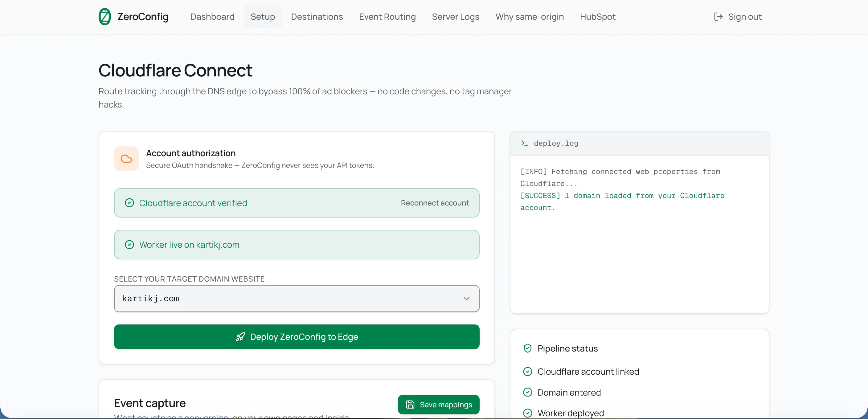This screenshot has width=868, height=419.
Task: Switch to Event Routing
Action: [387, 17]
